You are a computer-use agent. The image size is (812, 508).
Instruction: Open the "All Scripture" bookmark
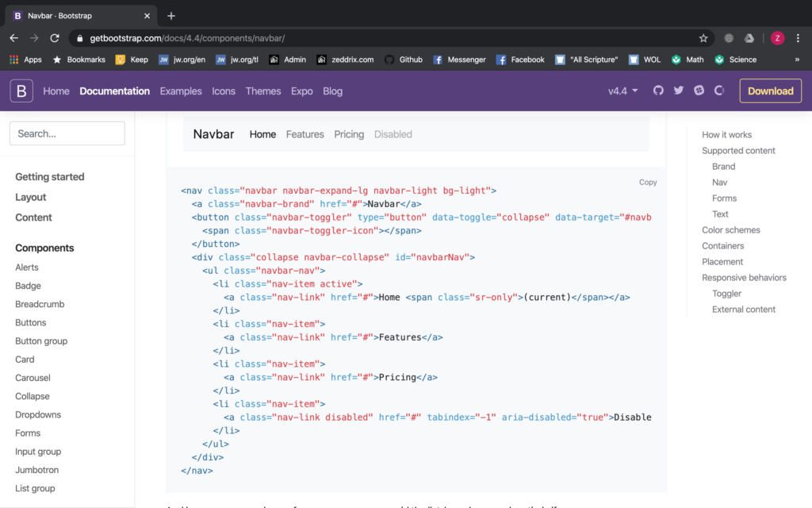587,60
